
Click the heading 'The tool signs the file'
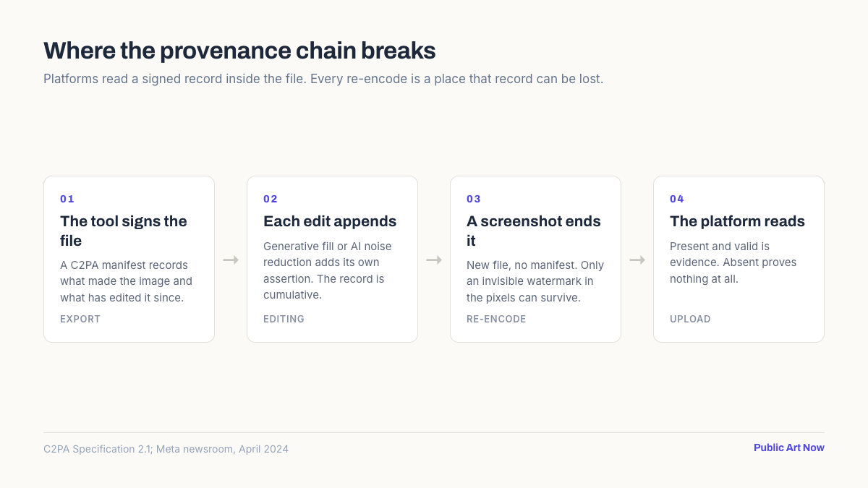click(124, 231)
